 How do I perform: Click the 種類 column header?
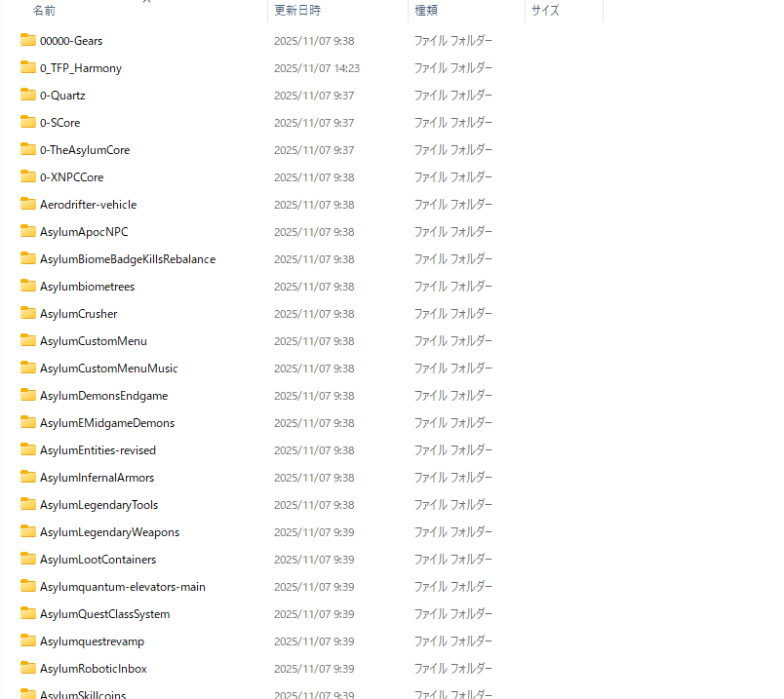tap(426, 11)
